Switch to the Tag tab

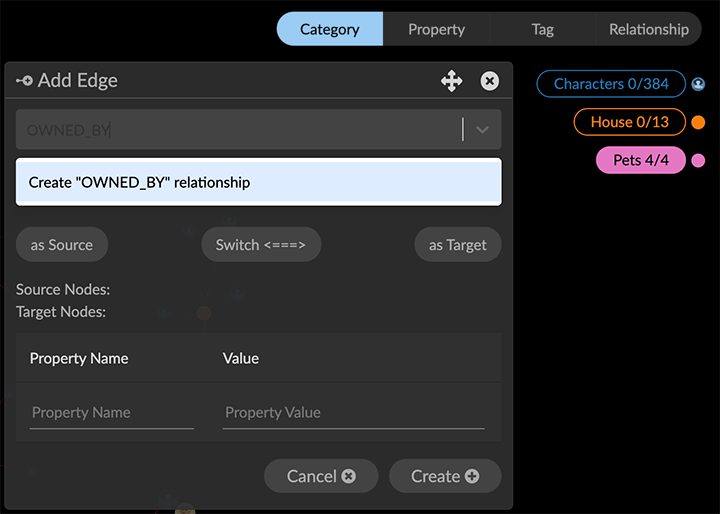[542, 29]
